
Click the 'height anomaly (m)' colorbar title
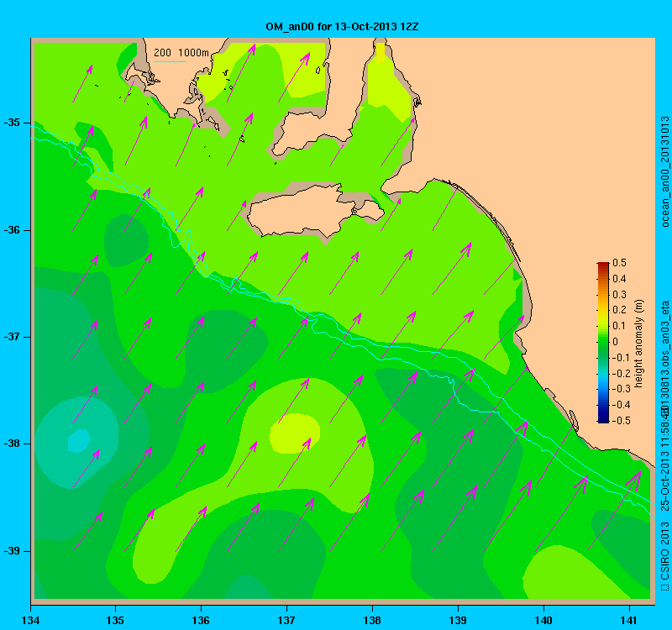638,344
